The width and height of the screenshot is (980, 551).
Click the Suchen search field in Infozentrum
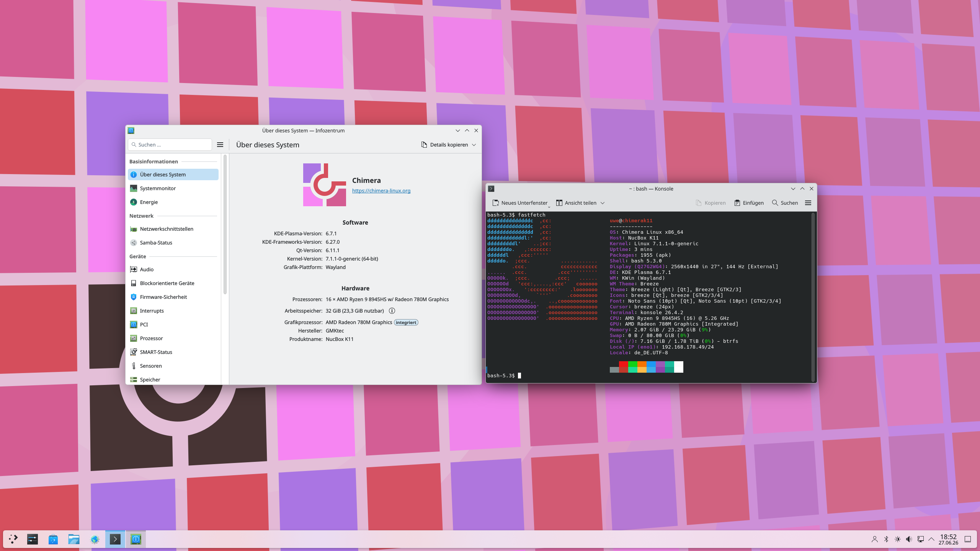(x=170, y=145)
